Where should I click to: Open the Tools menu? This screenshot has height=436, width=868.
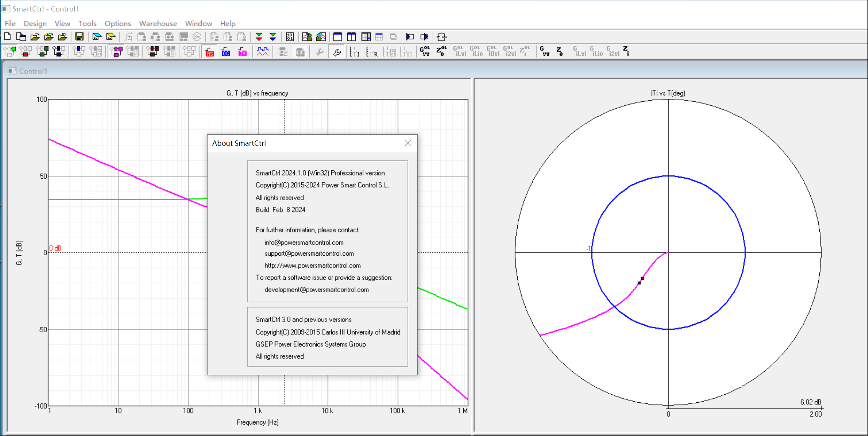coord(87,23)
